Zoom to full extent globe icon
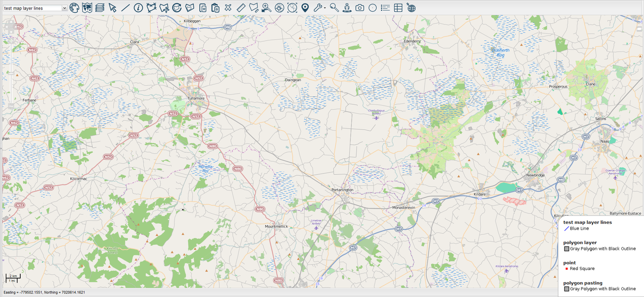644x297 pixels. (293, 8)
